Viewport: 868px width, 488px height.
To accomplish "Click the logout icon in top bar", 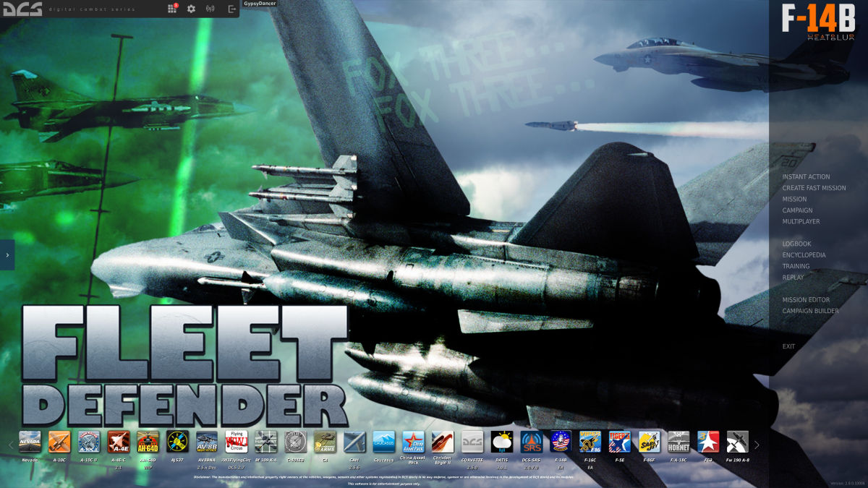I will (x=231, y=9).
